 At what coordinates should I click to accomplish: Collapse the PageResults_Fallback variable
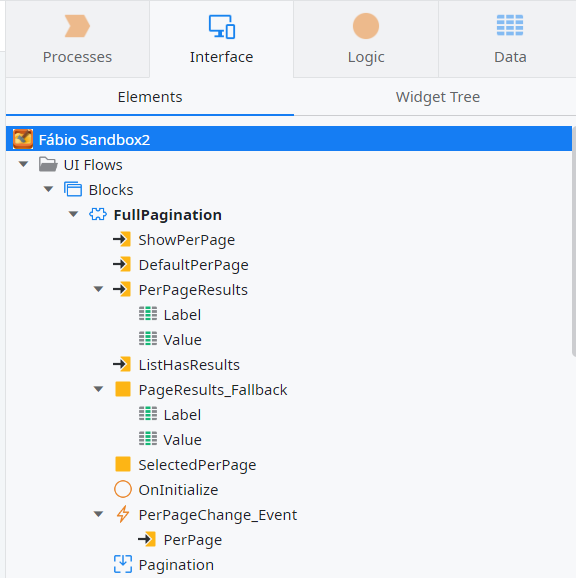[x=98, y=389]
